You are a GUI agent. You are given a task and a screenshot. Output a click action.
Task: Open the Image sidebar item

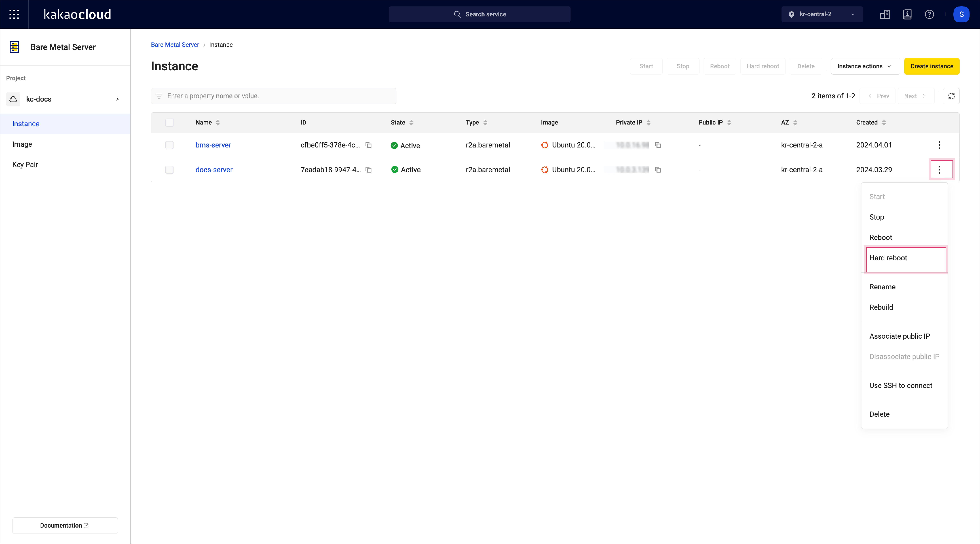coord(66,144)
